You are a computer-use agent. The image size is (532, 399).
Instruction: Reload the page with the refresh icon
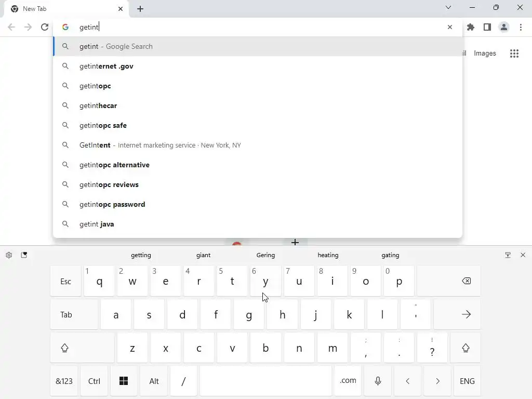coord(45,27)
